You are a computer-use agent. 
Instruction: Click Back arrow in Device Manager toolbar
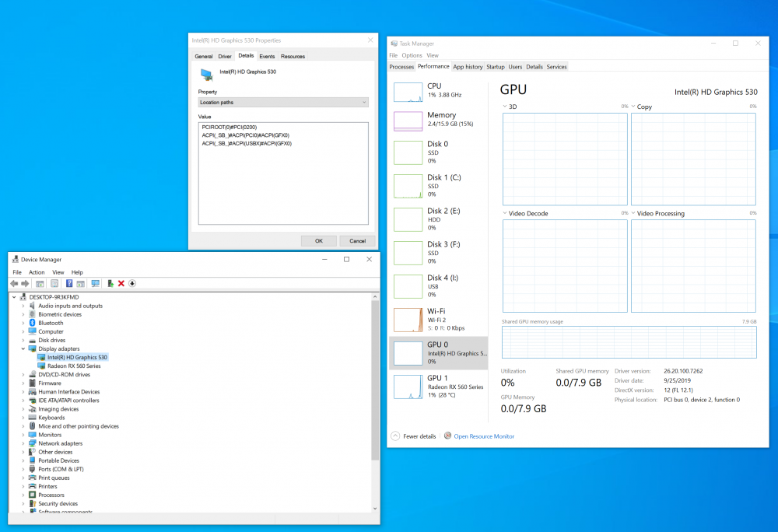coord(14,284)
